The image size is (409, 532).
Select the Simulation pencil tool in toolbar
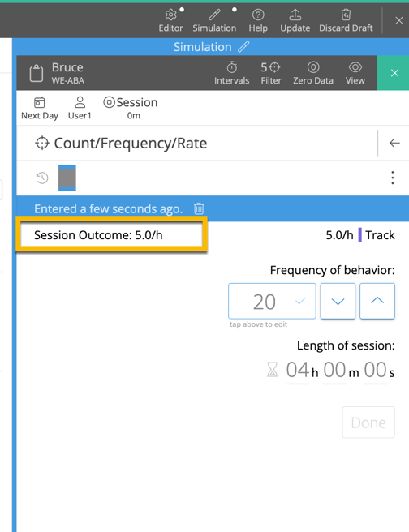coord(214,15)
